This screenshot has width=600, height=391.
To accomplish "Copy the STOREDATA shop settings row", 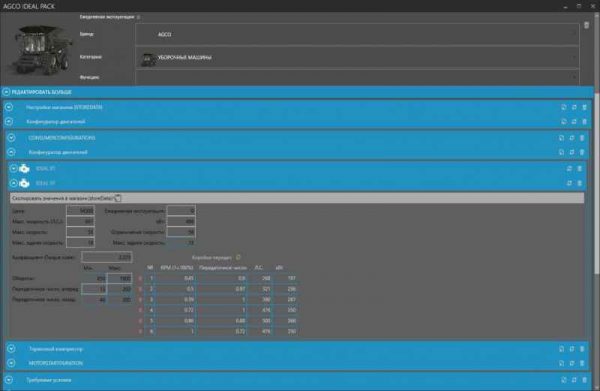I will 564,108.
